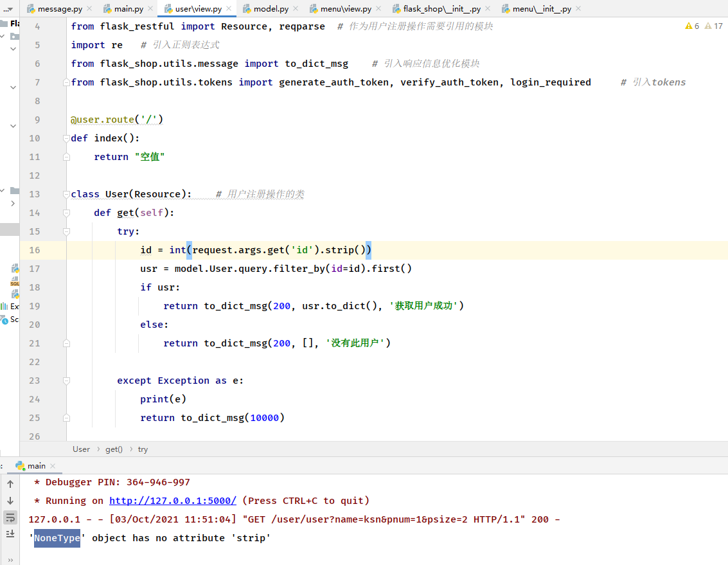Click 'generate_auth_token' in the import line
This screenshot has height=565, width=728.
(333, 82)
